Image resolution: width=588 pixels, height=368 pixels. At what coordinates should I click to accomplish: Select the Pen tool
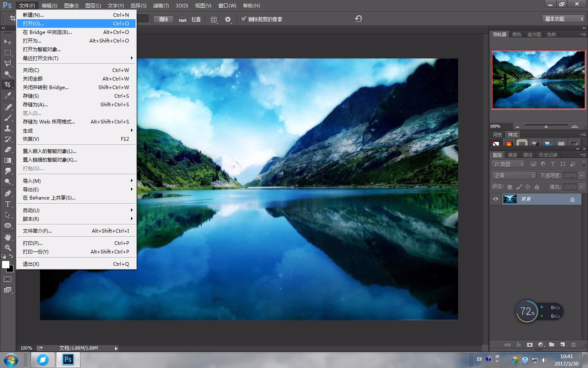[x=7, y=193]
